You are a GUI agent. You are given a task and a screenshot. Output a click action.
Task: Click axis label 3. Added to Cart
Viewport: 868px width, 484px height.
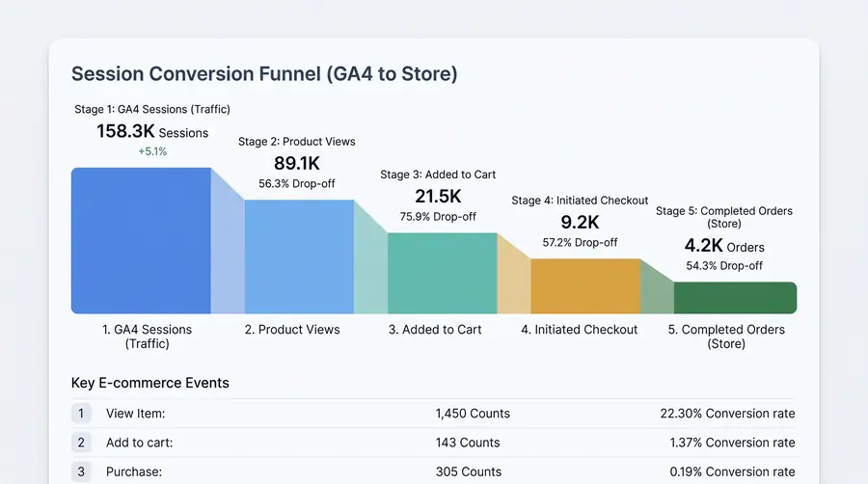435,330
